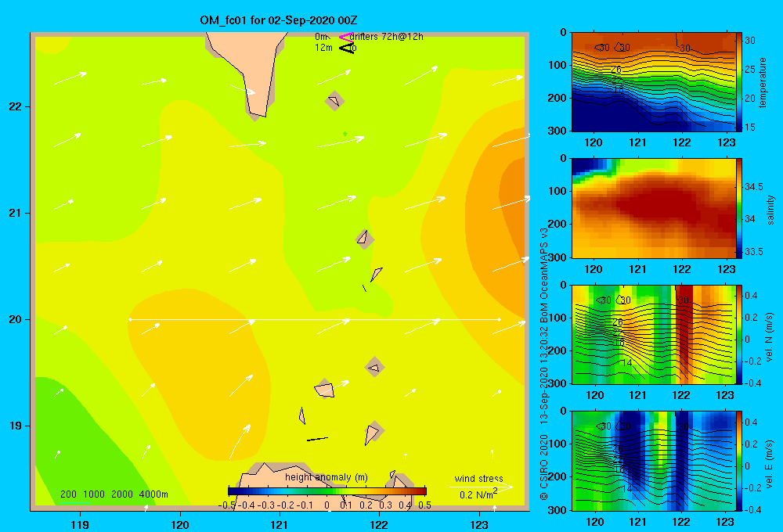Click the 'vel. E (m/s)' axis label
The image size is (783, 532).
(770, 464)
